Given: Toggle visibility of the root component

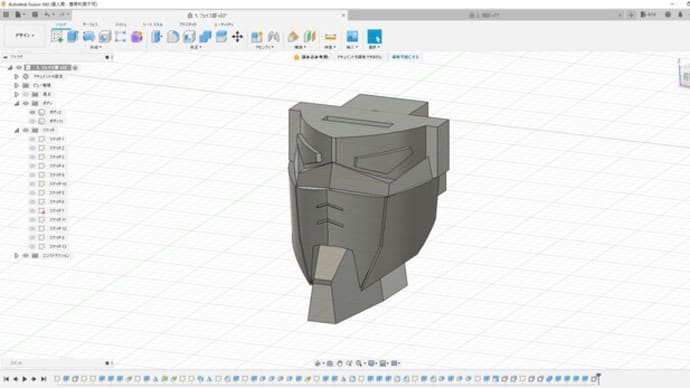Looking at the screenshot, I should tap(19, 67).
